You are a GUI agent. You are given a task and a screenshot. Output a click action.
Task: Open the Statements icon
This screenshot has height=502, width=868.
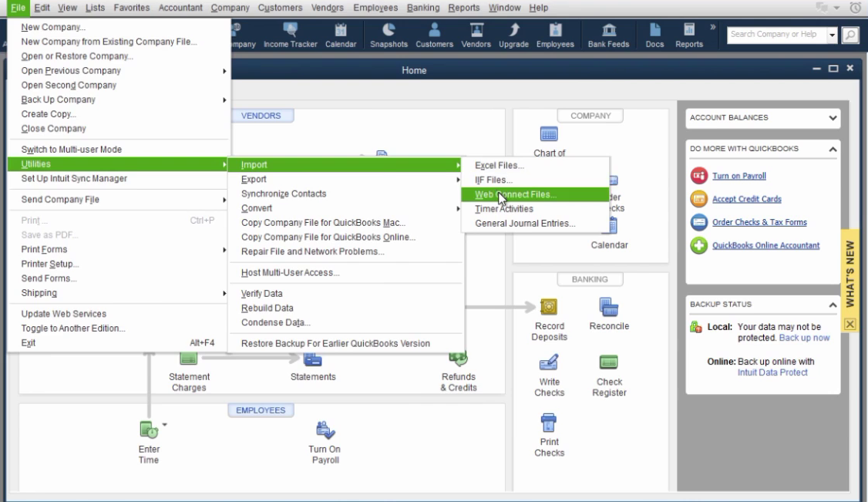[x=313, y=360]
